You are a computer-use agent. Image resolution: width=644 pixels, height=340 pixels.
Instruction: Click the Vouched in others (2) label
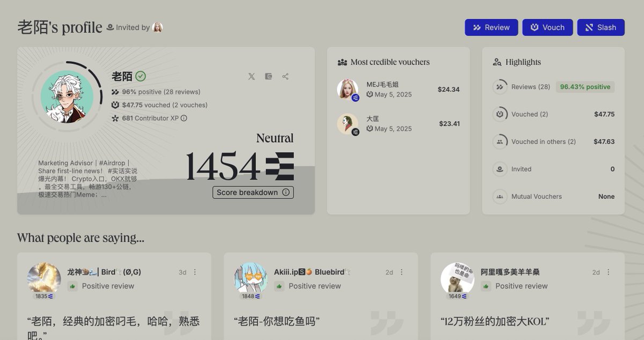[x=544, y=142]
